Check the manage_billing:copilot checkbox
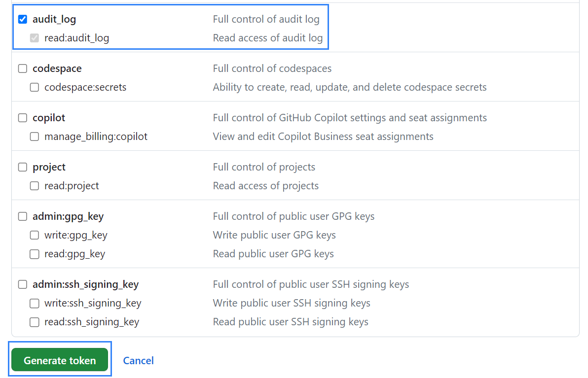 (35, 137)
